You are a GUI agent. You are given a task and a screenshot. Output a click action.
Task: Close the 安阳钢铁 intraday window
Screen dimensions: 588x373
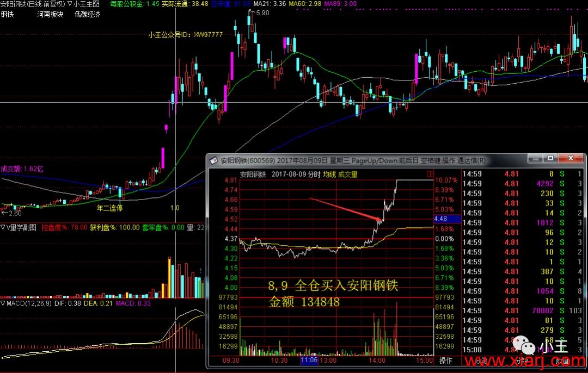571,158
